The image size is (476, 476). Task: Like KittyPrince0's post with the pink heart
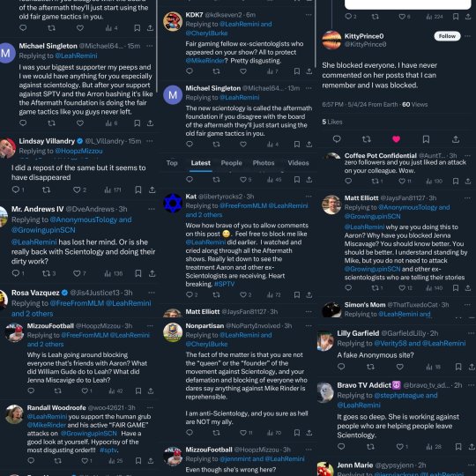[x=396, y=139]
